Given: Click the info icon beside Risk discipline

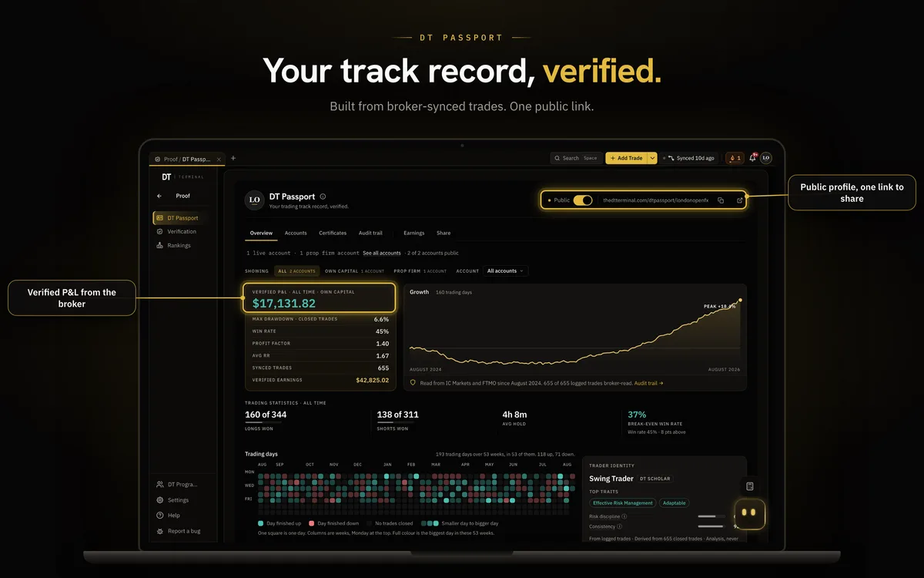Looking at the screenshot, I should (624, 516).
